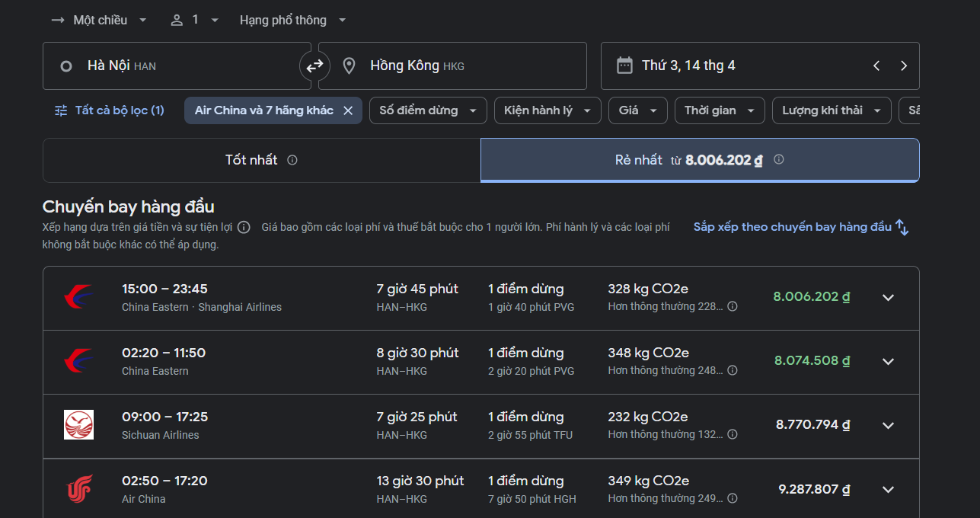Click Sắp xếp theo chuyến bay hàng đầu
980x518 pixels.
click(x=800, y=227)
